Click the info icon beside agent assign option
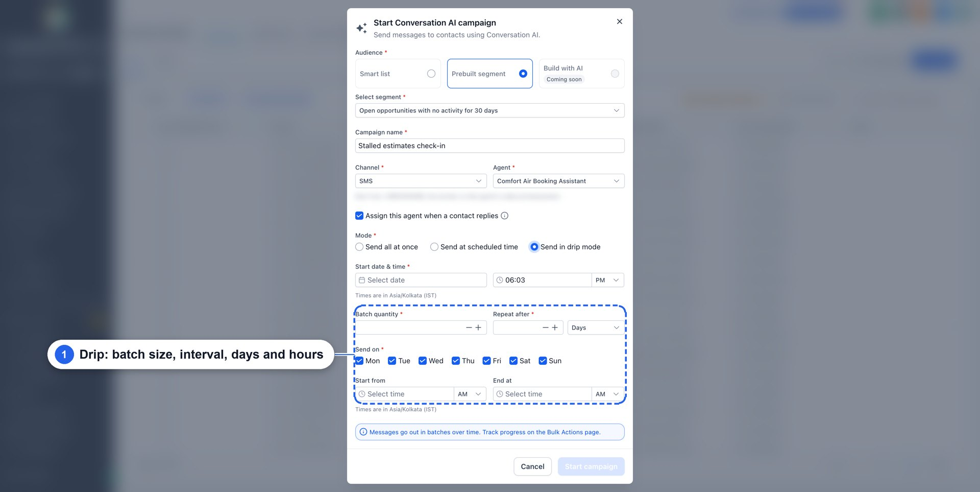 504,216
